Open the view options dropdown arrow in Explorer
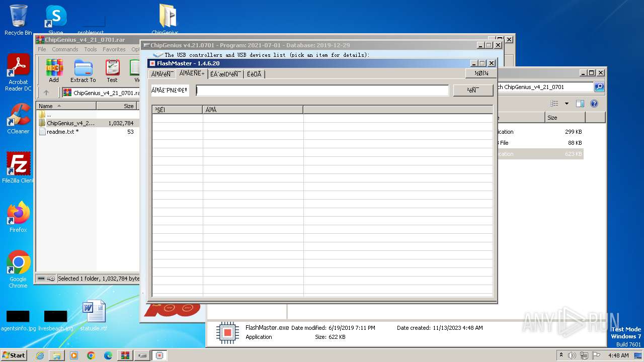Image resolution: width=644 pixels, height=362 pixels. (567, 104)
